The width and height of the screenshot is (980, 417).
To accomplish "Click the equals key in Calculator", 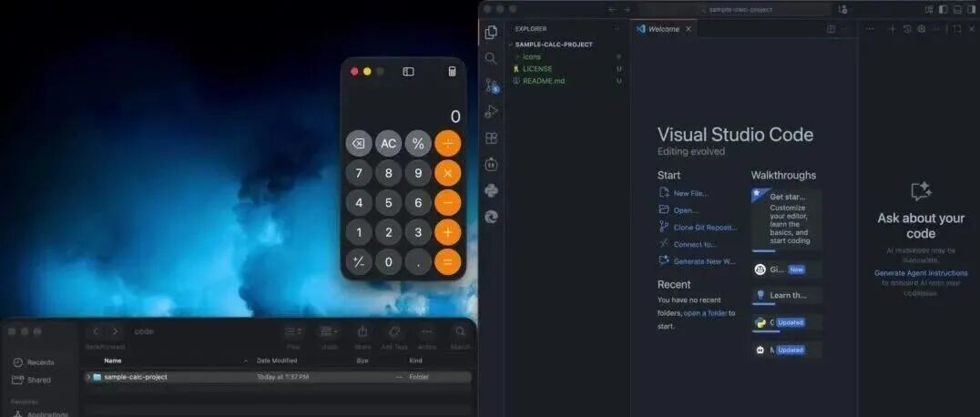I will pyautogui.click(x=447, y=262).
